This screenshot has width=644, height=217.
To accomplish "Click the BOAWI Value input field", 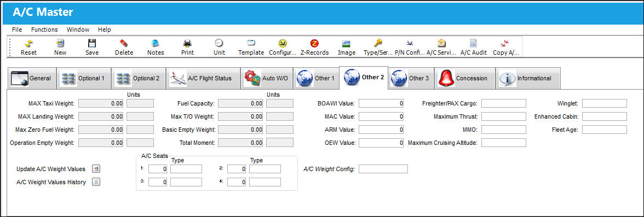I will [x=381, y=103].
